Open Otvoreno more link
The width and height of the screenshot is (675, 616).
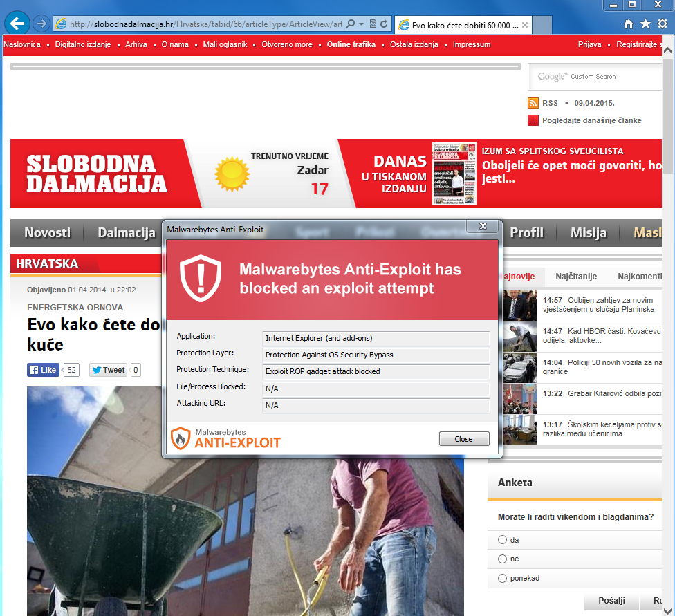pyautogui.click(x=287, y=44)
